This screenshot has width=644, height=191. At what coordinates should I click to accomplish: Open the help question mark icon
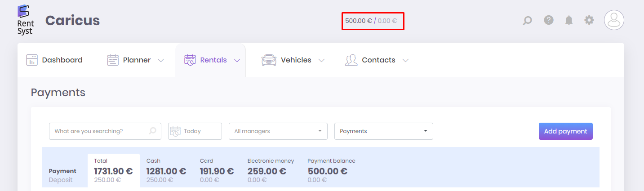[549, 20]
